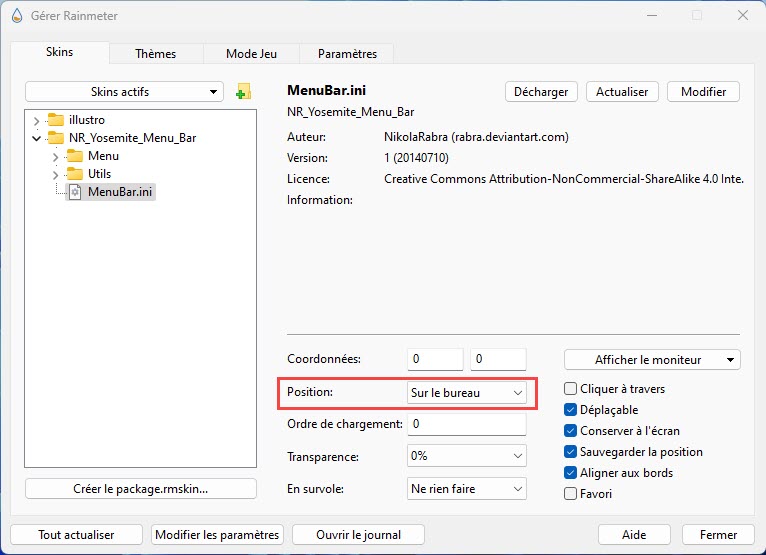Click the version value 1 (20140710)

click(416, 158)
